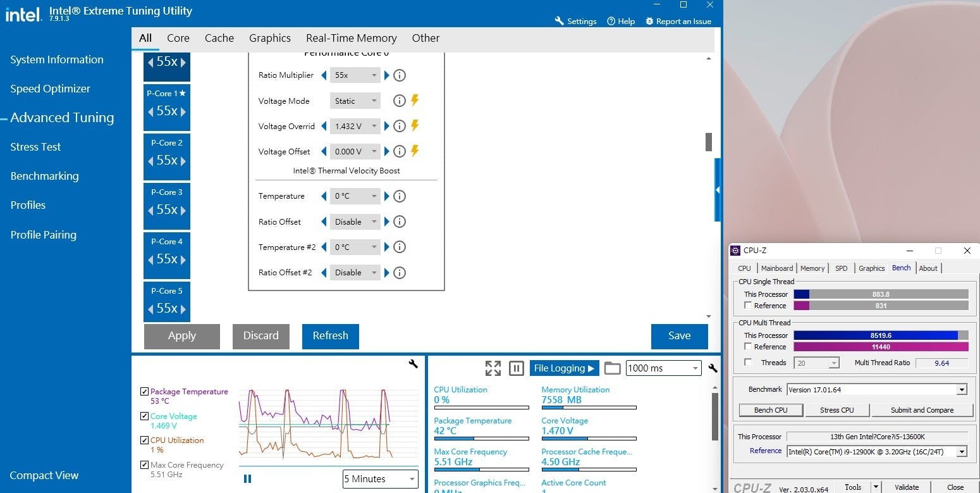Open 5 Minutes graph duration dropdown
The image size is (980, 493).
point(381,479)
